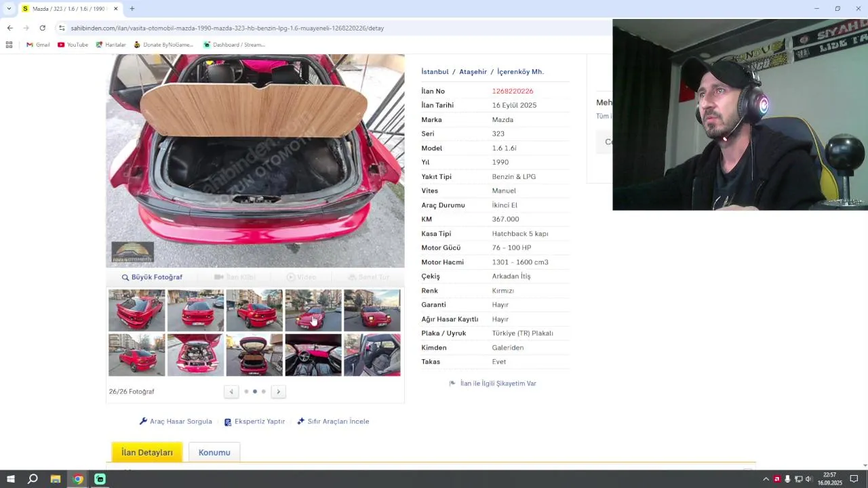Close the Mazda 323 browser tab

115,9
